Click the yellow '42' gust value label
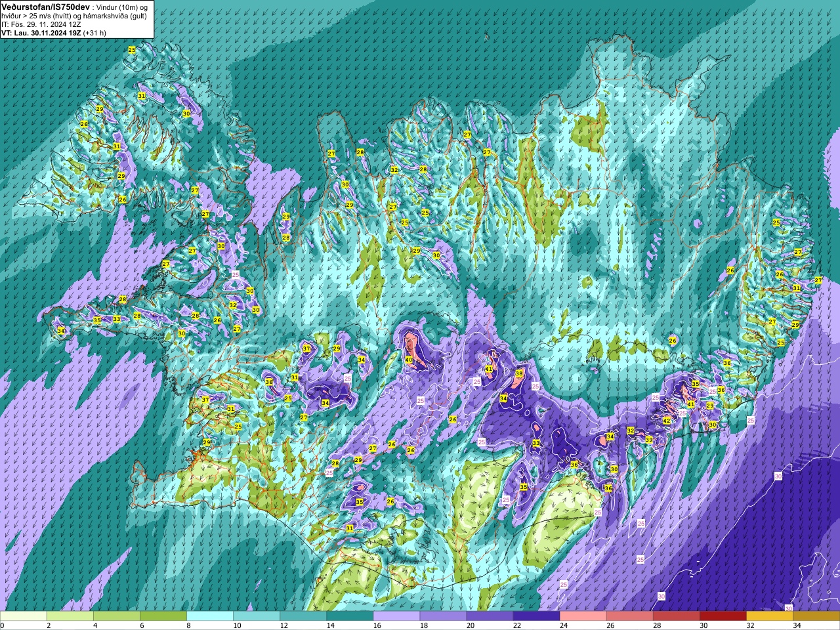 [666, 421]
